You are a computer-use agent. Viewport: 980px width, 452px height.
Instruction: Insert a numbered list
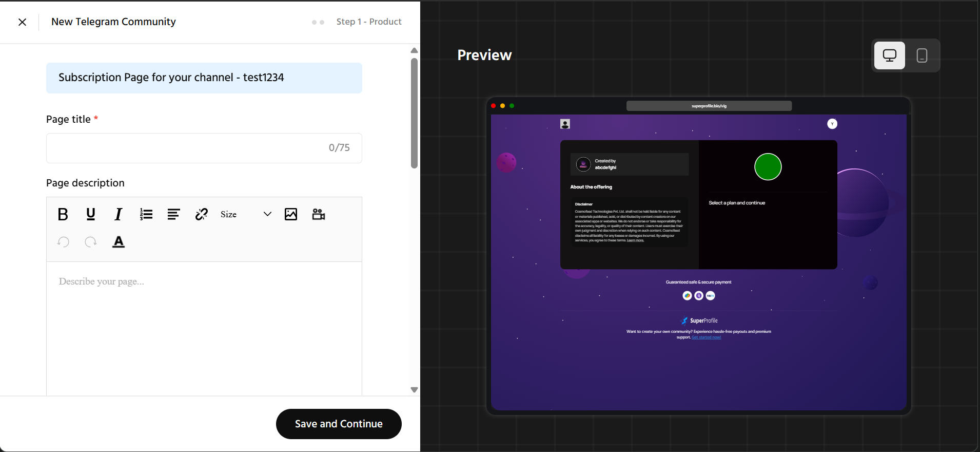146,214
